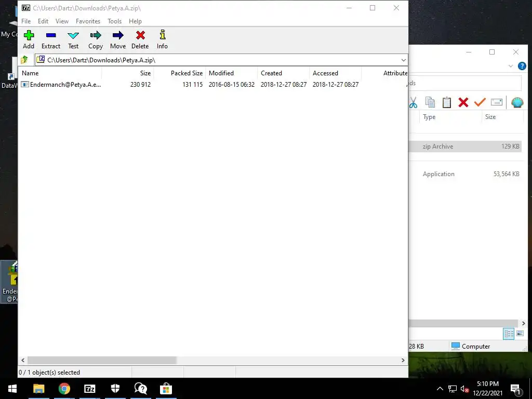Image resolution: width=532 pixels, height=399 pixels.
Task: Click the Add button in 7-Zip toolbar
Action: click(29, 39)
